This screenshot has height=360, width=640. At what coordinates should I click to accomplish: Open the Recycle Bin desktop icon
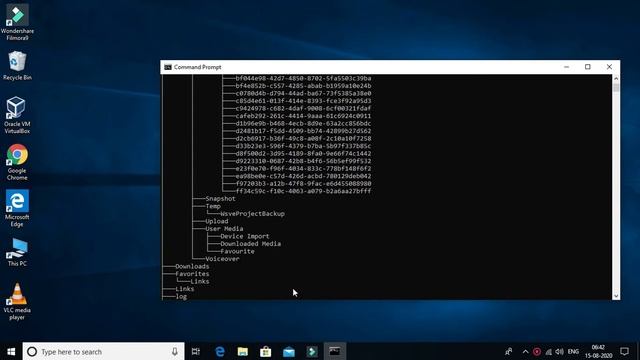pyautogui.click(x=17, y=66)
